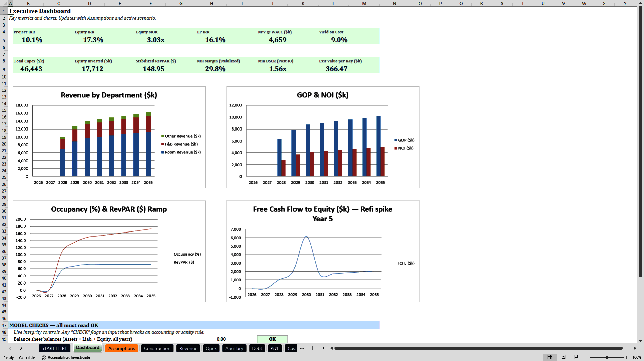Switch to the P&L sheet tab
Viewport: 644px width, 361px height.
point(275,348)
